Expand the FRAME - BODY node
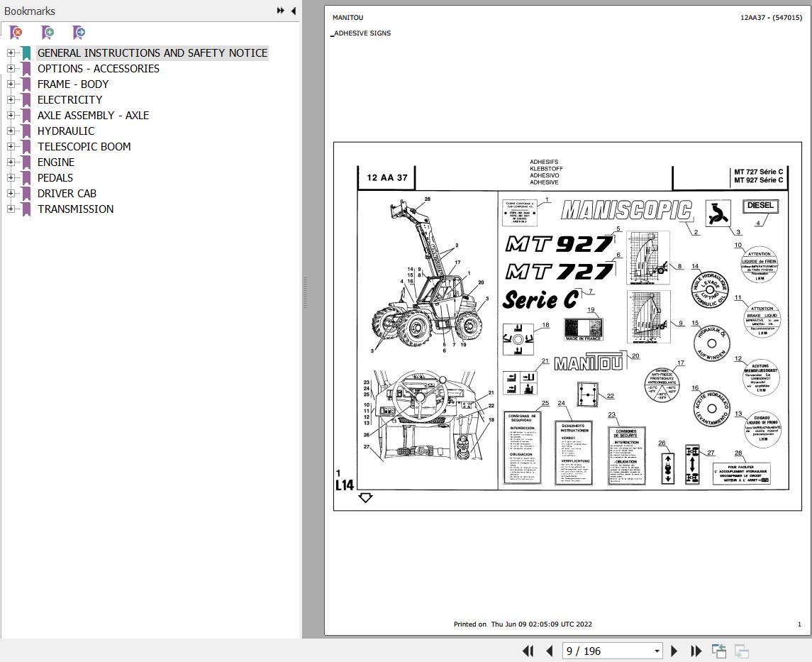 coord(11,84)
